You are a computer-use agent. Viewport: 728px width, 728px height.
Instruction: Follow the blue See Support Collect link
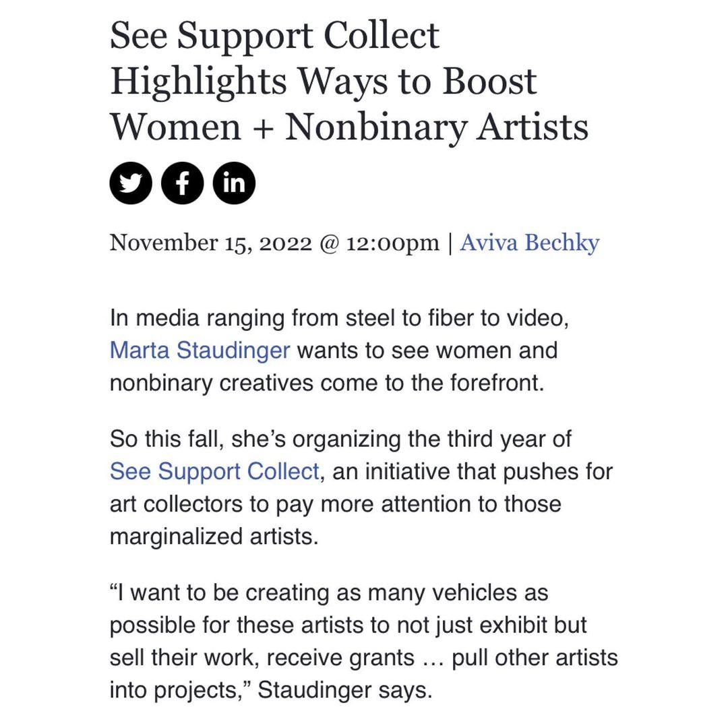click(x=214, y=471)
